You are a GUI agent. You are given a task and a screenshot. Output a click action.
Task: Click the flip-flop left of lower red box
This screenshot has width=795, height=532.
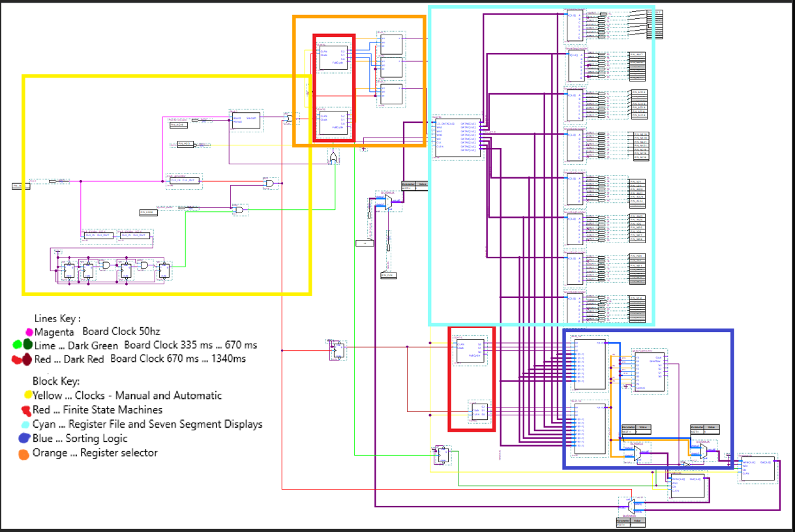tap(338, 351)
